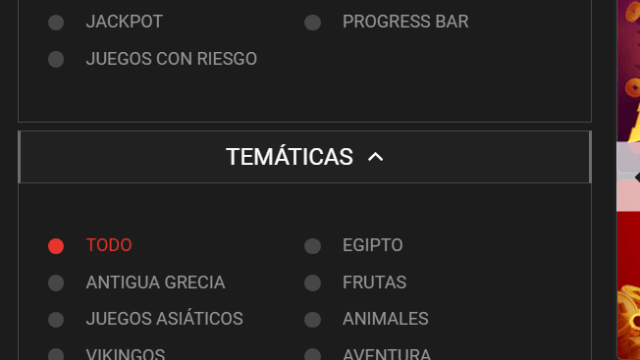Viewport: 640px width, 360px height.
Task: Select the JACKPOT radio button
Action: pos(56,22)
